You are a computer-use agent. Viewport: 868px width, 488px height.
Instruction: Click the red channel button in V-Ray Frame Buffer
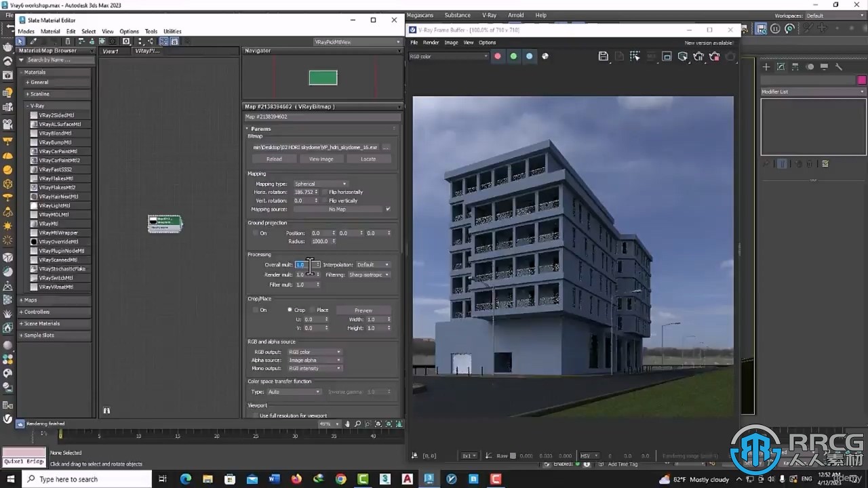[x=497, y=56]
